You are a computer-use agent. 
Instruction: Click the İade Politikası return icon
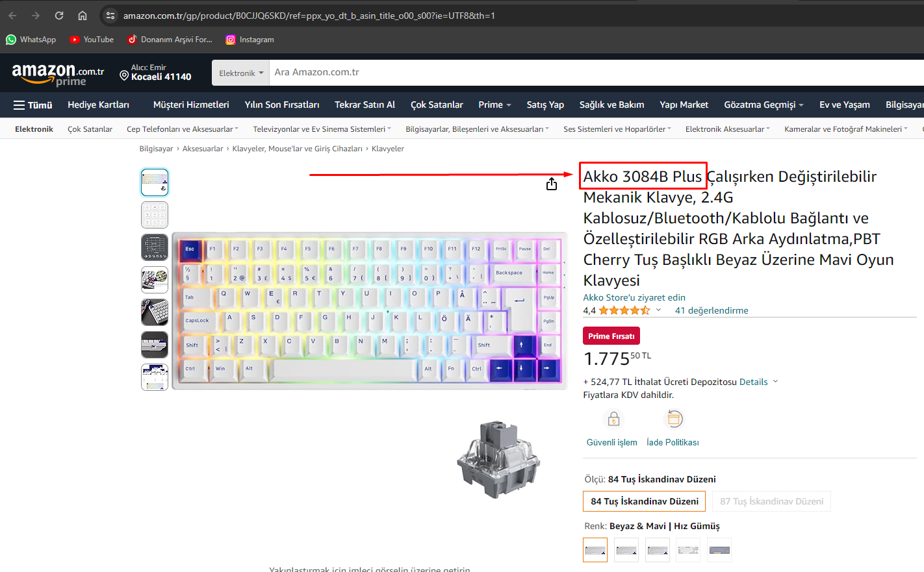tap(674, 419)
